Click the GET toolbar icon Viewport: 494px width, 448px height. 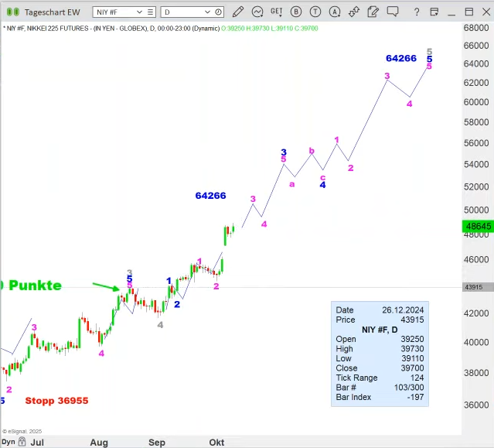(277, 12)
